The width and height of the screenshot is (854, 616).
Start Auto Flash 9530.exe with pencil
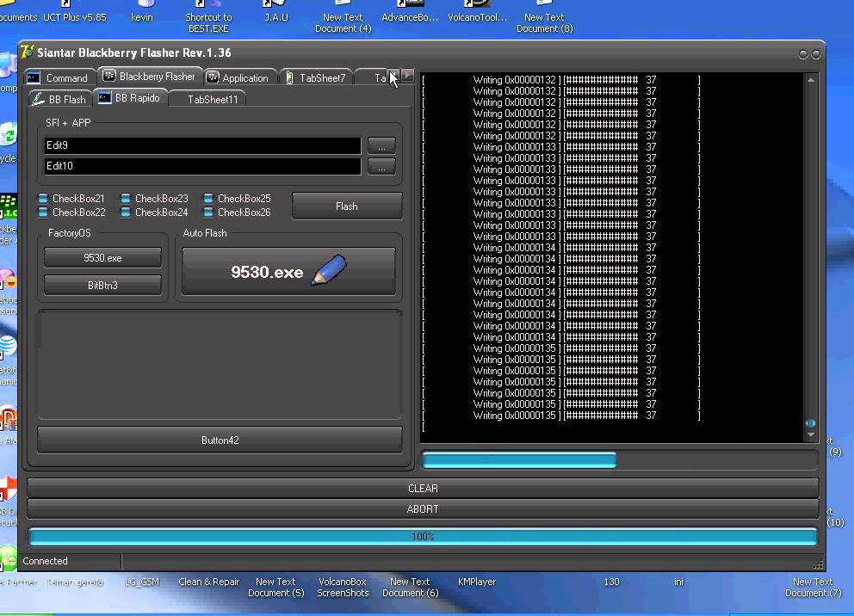tap(288, 271)
